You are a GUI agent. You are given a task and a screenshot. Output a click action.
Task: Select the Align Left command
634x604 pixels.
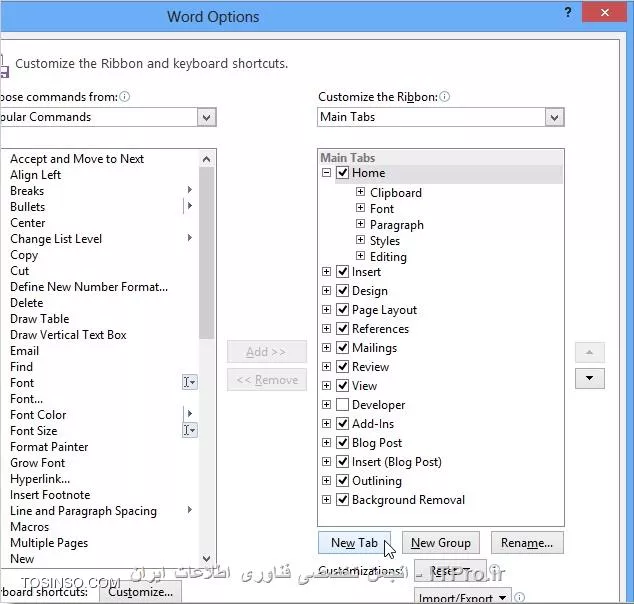click(x=36, y=175)
